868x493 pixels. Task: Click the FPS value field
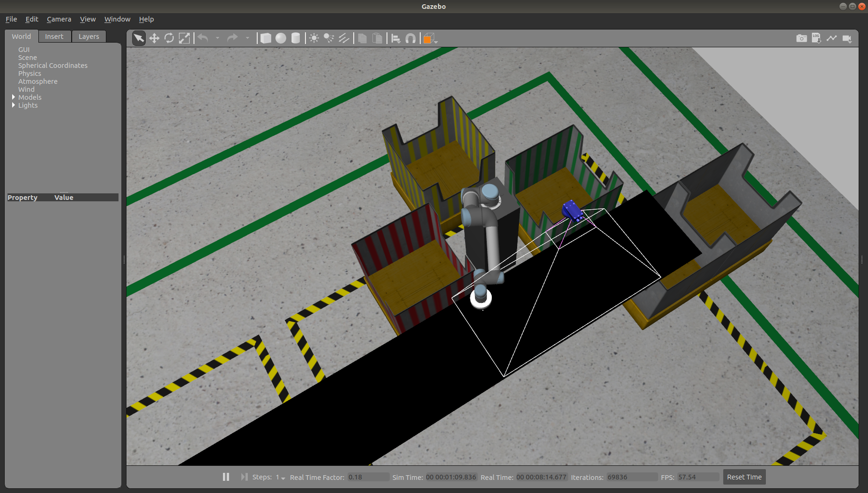click(698, 477)
